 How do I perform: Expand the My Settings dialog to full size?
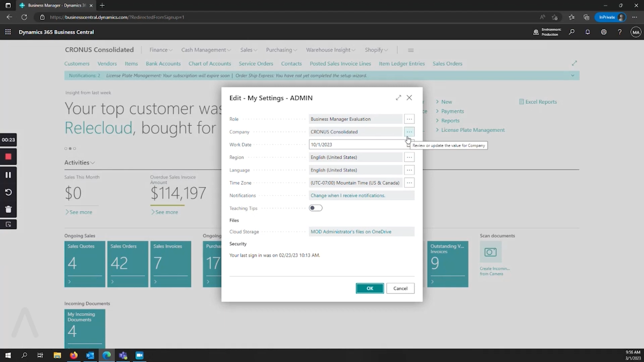[x=398, y=98]
